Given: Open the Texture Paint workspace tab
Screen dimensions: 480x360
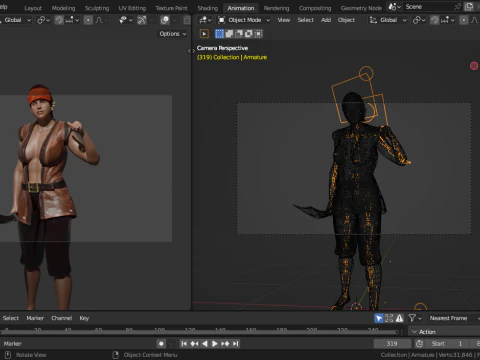Looking at the screenshot, I should tap(171, 8).
